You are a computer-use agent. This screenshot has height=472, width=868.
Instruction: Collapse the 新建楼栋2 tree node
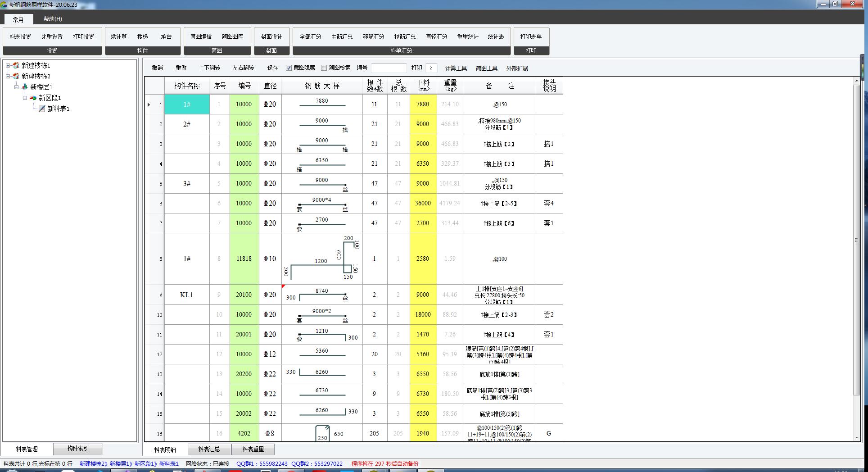click(8, 76)
